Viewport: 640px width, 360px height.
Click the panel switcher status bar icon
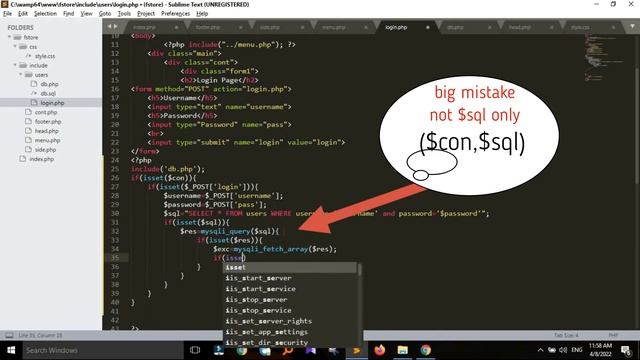point(9,336)
